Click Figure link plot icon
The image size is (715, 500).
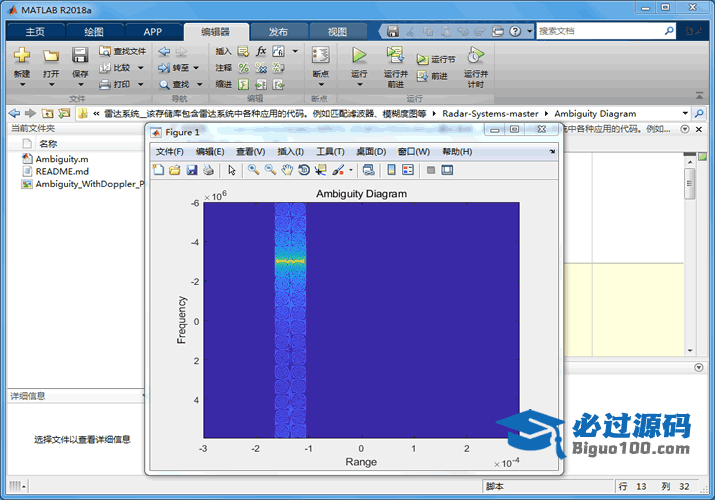pyautogui.click(x=368, y=170)
